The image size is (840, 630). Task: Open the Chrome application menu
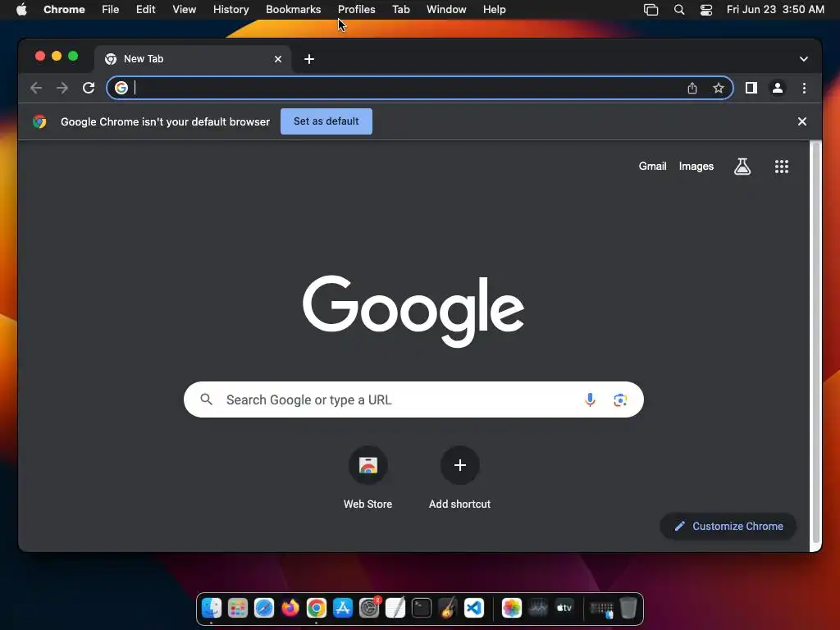(64, 9)
